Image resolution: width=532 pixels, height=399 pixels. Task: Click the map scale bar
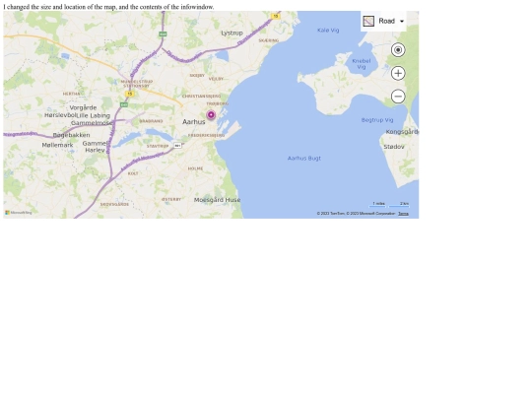(x=389, y=204)
